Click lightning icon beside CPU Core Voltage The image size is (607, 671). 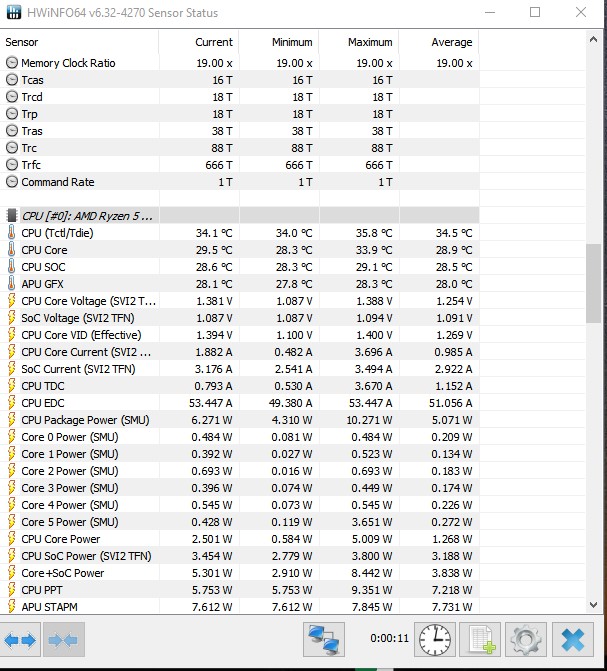tap(12, 301)
